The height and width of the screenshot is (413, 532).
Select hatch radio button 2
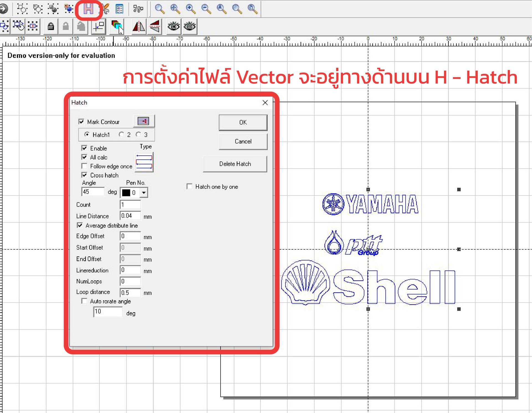[x=121, y=134]
